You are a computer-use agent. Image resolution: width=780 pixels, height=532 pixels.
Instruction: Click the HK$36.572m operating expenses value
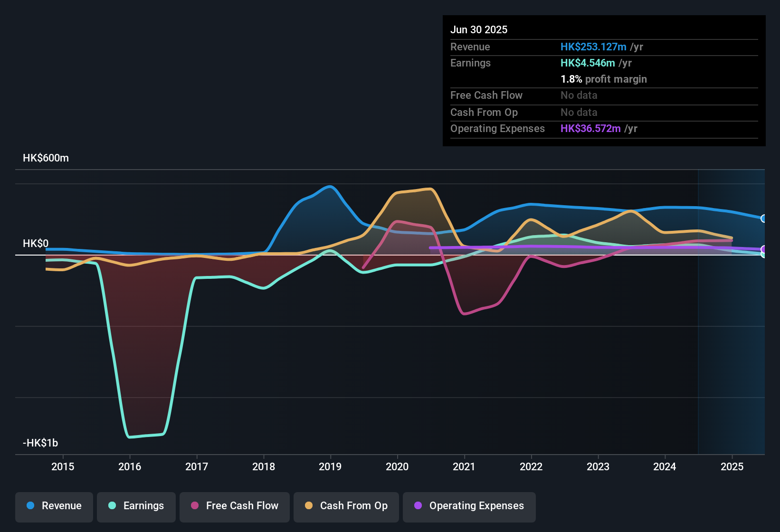pyautogui.click(x=590, y=128)
